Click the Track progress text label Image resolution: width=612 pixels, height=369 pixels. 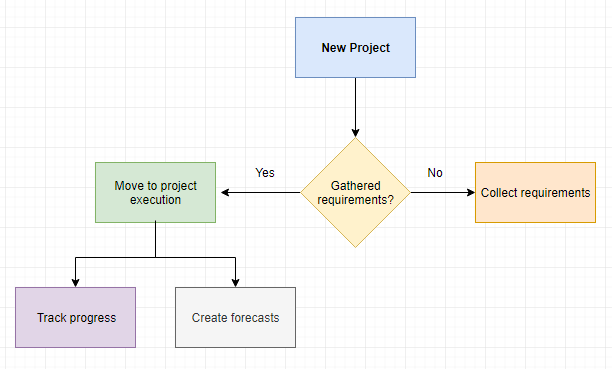coord(76,318)
